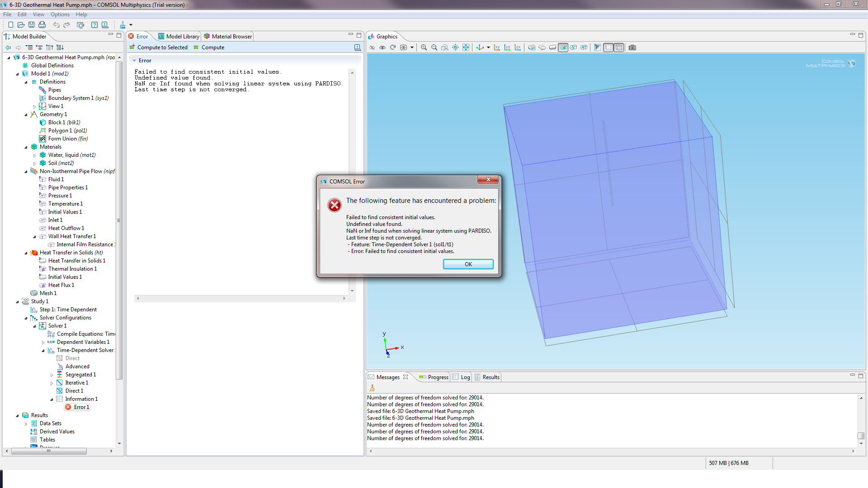Click the Go to YZ View icon

(x=507, y=47)
